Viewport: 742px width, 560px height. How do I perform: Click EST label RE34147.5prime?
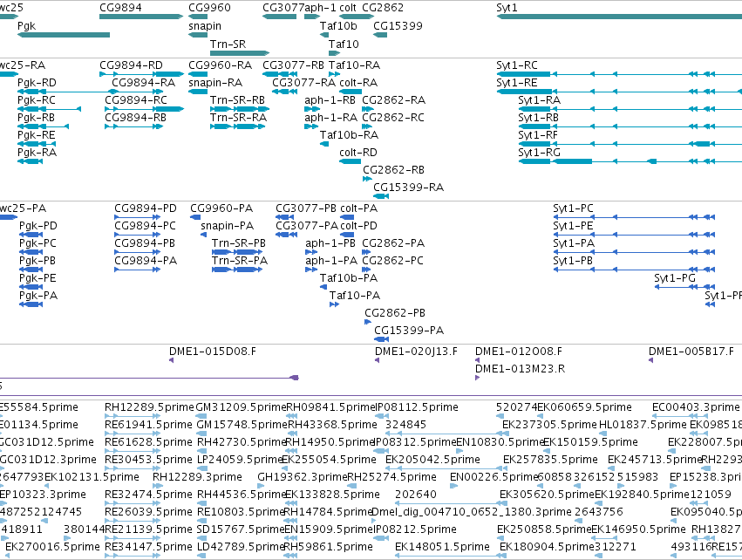(x=148, y=547)
